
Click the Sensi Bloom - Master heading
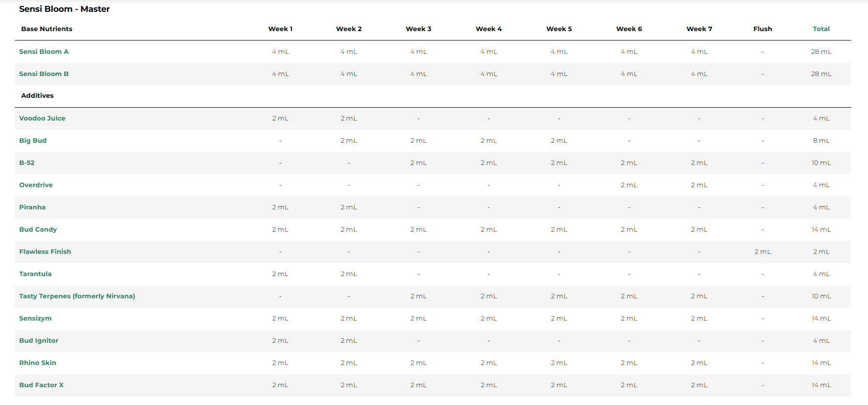64,9
